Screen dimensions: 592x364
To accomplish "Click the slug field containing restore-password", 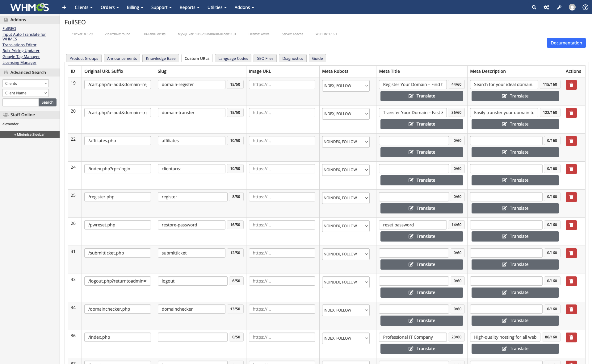I will pos(191,225).
